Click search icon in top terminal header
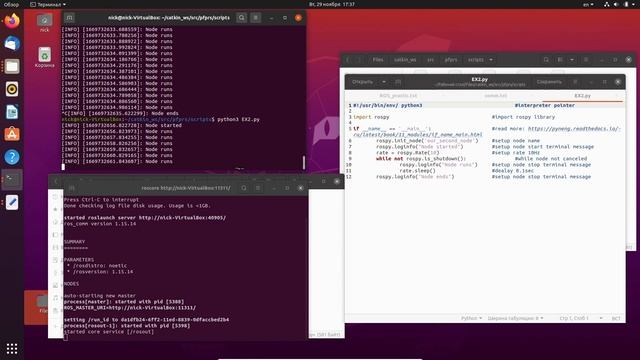640x360 pixels. (242, 18)
